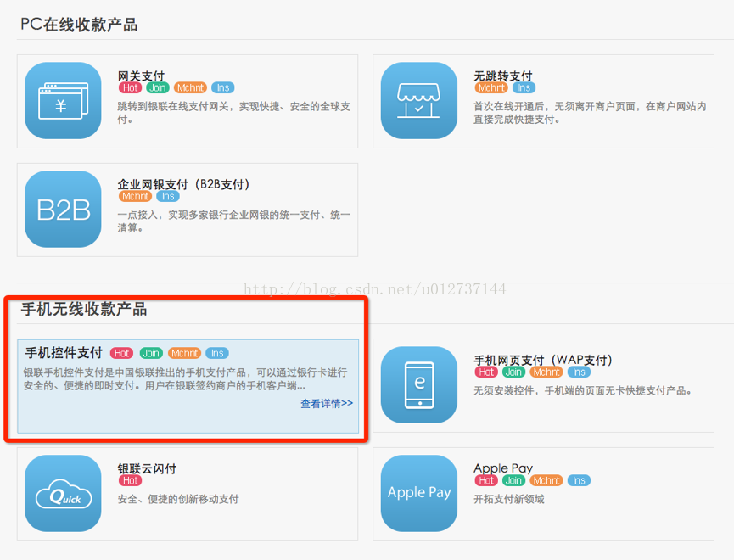Click Mchnt tag under 企业网银支付
This screenshot has height=560, width=734.
[135, 196]
